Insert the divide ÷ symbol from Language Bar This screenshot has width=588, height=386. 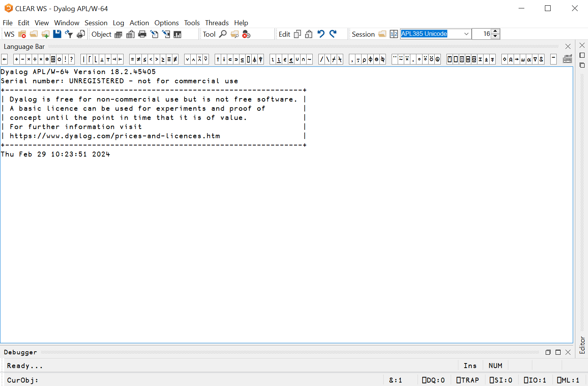(35, 59)
